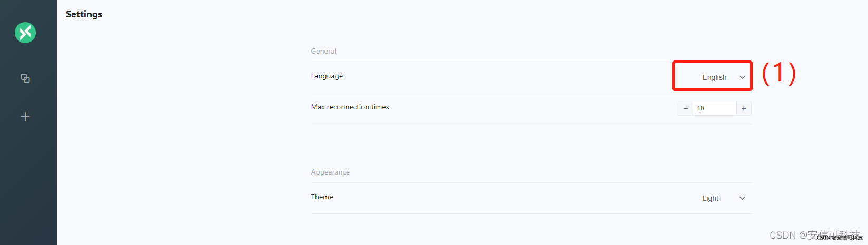Open the Theme dropdown showing Light
The width and height of the screenshot is (868, 245).
point(713,198)
